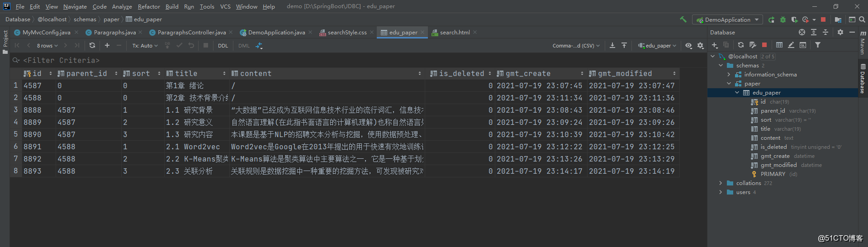Stop the application with the top toolbar stop icon
Viewport: 868px width, 247px height.
tap(823, 19)
